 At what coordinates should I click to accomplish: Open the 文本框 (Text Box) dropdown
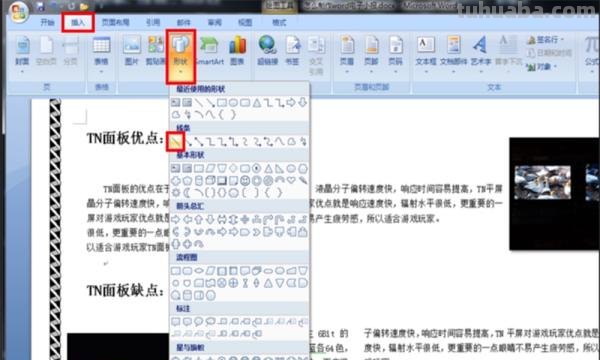426,55
